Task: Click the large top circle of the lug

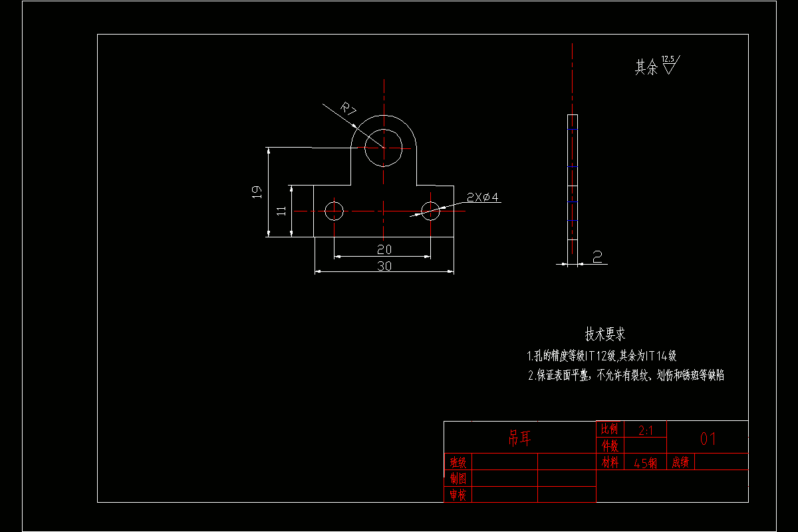Action: point(383,149)
